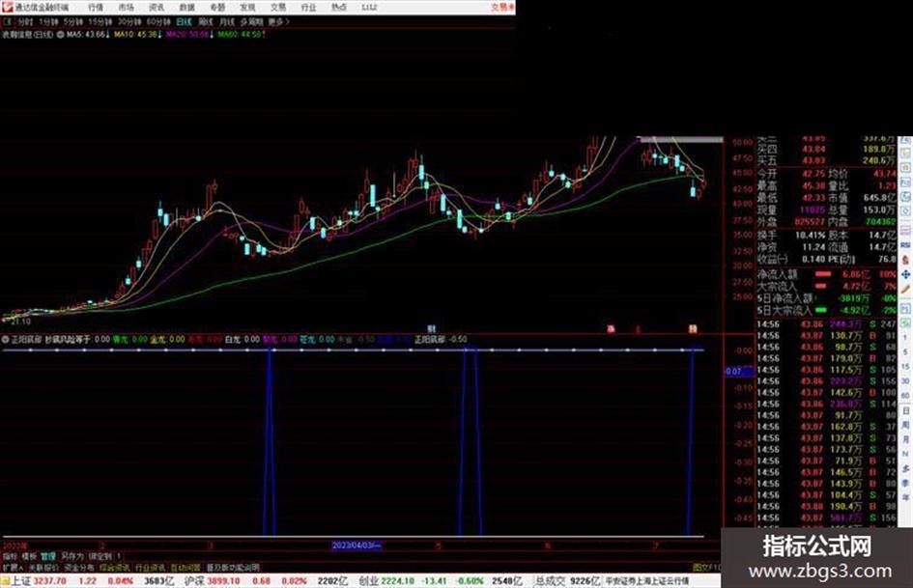The width and height of the screenshot is (913, 588).
Task: Open the 资讯 menu
Action: pos(157,7)
